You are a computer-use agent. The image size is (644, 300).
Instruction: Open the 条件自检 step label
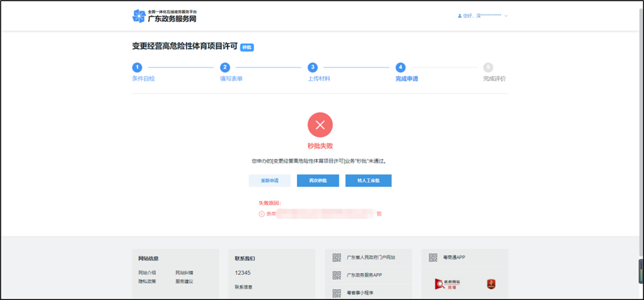144,79
